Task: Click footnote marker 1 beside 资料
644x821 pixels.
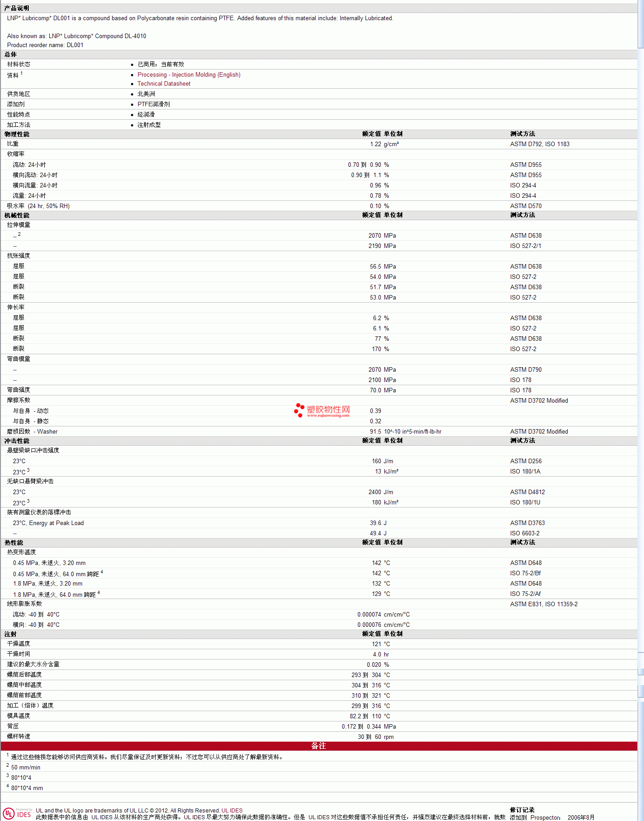Action: [x=21, y=73]
